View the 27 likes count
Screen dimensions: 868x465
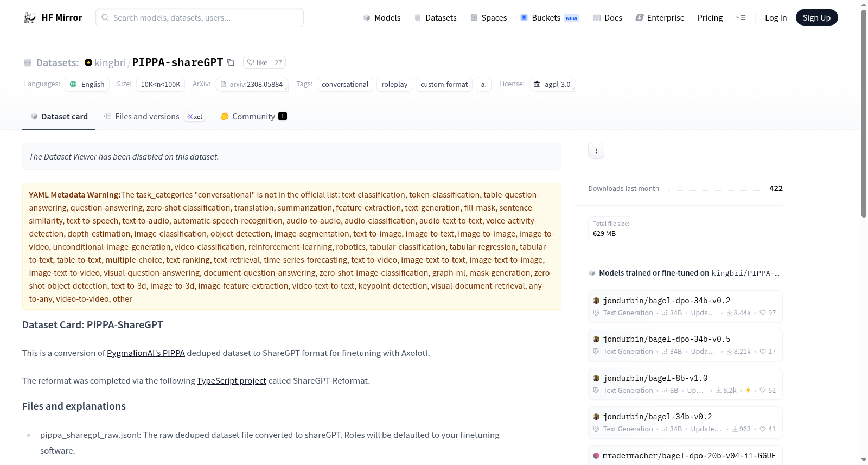[x=278, y=62]
